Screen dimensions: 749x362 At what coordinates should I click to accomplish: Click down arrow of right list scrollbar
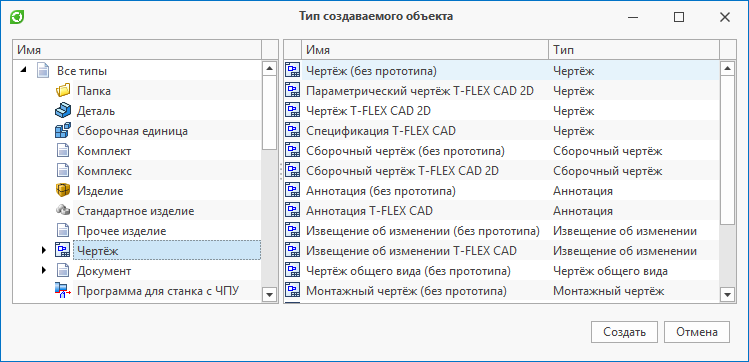(x=728, y=295)
